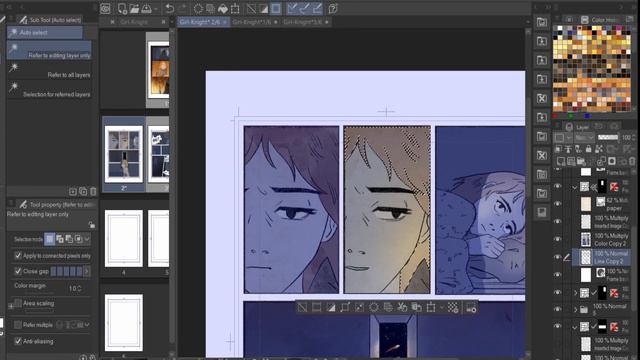Select page 2 thumbnail in page manager
This screenshot has width=640, height=360.
click(x=124, y=154)
